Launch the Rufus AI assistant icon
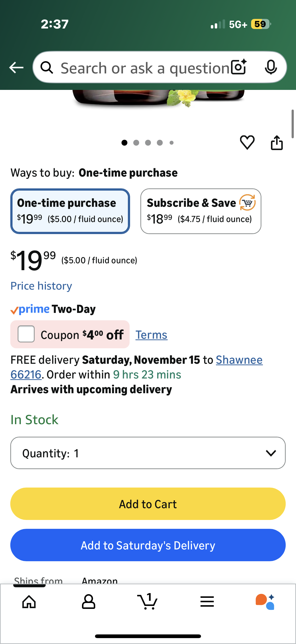This screenshot has width=296, height=644. (x=265, y=601)
